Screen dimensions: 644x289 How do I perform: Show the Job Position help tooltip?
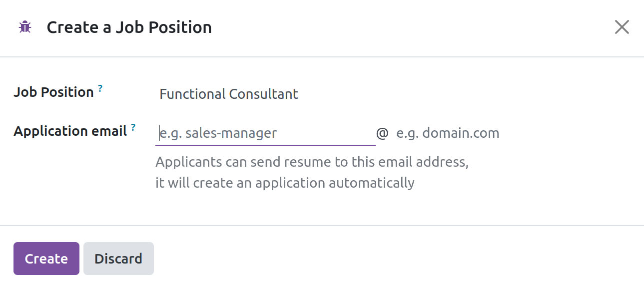[100, 89]
